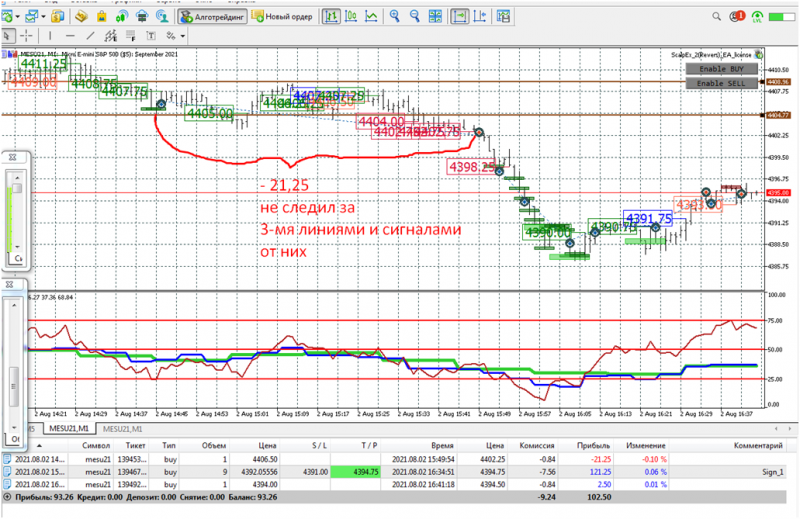Select the equidistant channel tool
Viewport: 800px width, 519px height.
(110, 36)
